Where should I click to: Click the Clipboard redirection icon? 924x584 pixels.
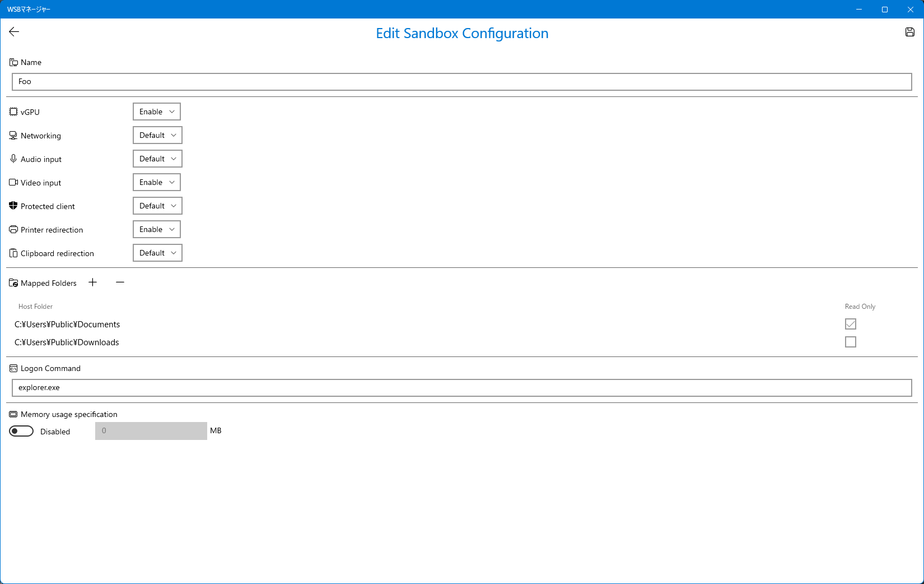click(x=13, y=253)
